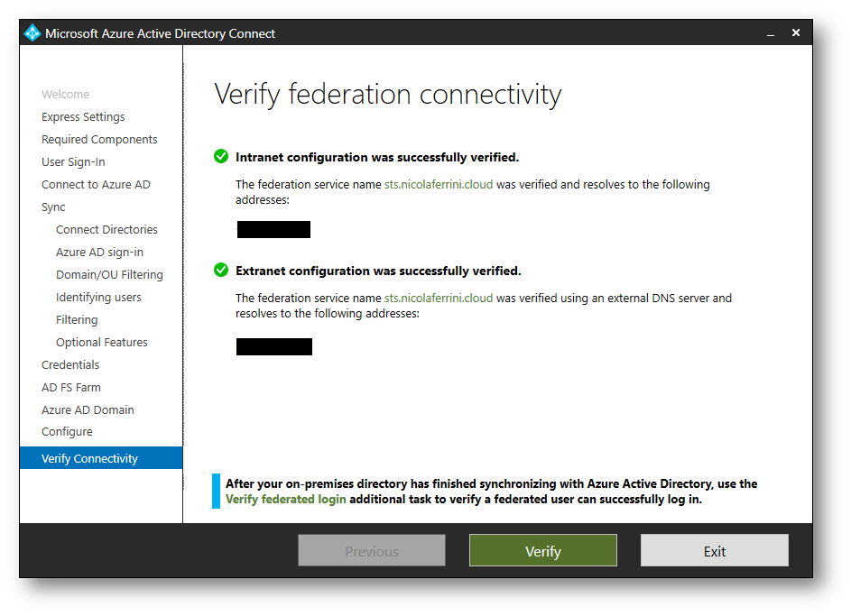The height and width of the screenshot is (616, 851).
Task: Open the AD FS Farm step
Action: coord(71,387)
